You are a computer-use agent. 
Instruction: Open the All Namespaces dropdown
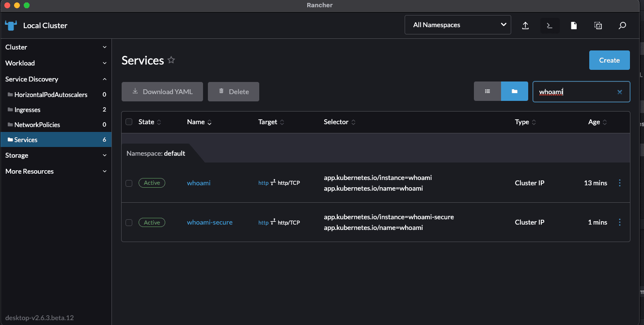458,25
